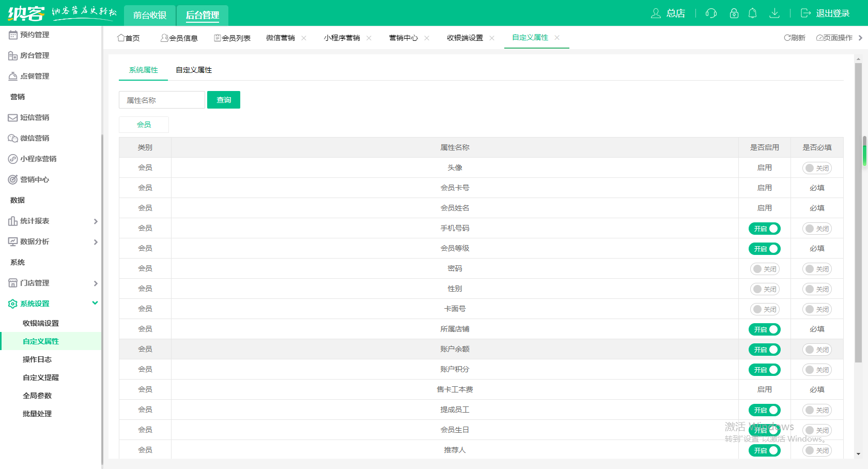Switch to 前台收银 top tab
The image size is (868, 469).
[150, 15]
